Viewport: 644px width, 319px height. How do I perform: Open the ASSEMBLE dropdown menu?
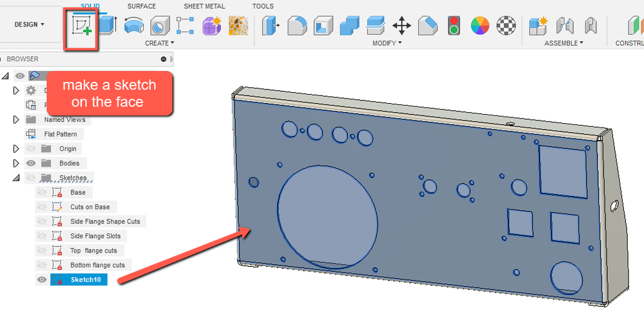click(x=564, y=43)
